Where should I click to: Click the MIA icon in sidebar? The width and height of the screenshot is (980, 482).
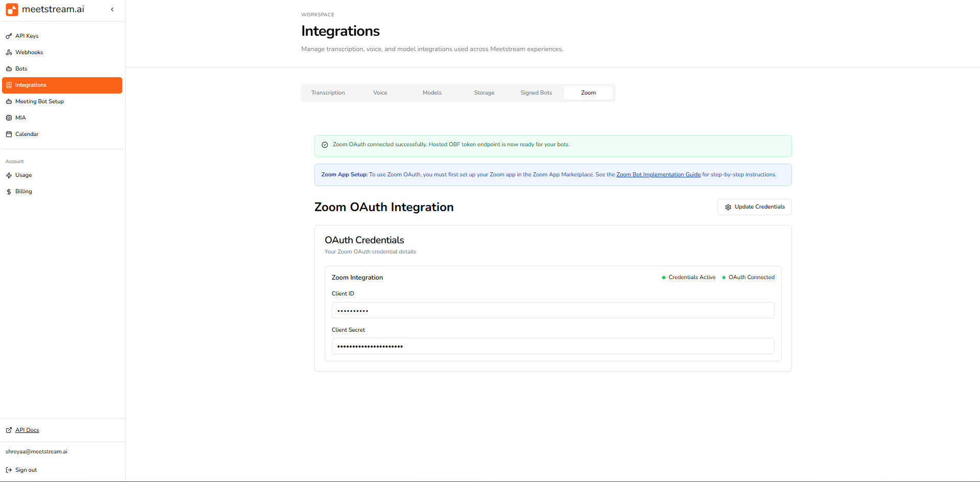pyautogui.click(x=9, y=118)
